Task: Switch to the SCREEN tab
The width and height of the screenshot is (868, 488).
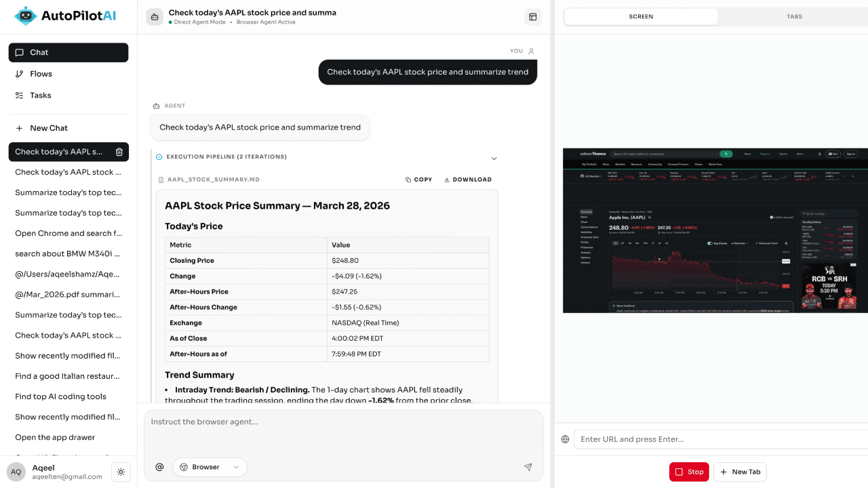Action: [x=641, y=16]
